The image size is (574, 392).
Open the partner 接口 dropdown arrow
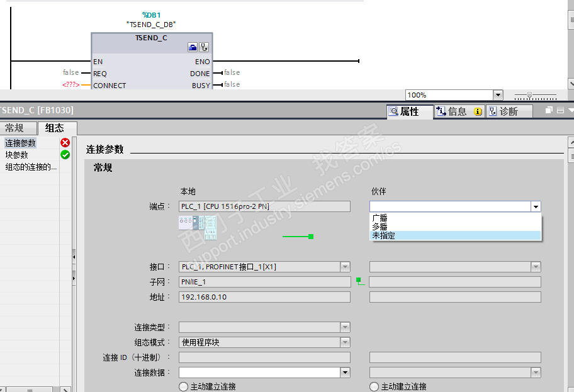[x=536, y=267]
